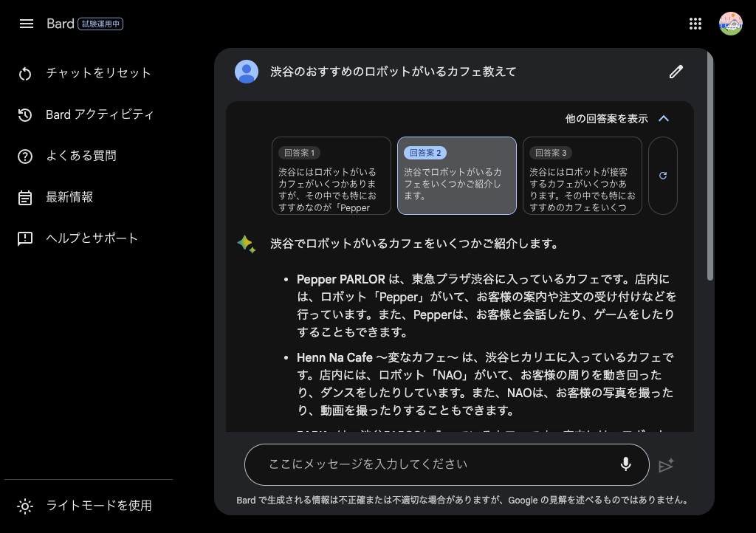The height and width of the screenshot is (533, 756).
Task: Start voice input with the microphone icon
Action: [625, 464]
